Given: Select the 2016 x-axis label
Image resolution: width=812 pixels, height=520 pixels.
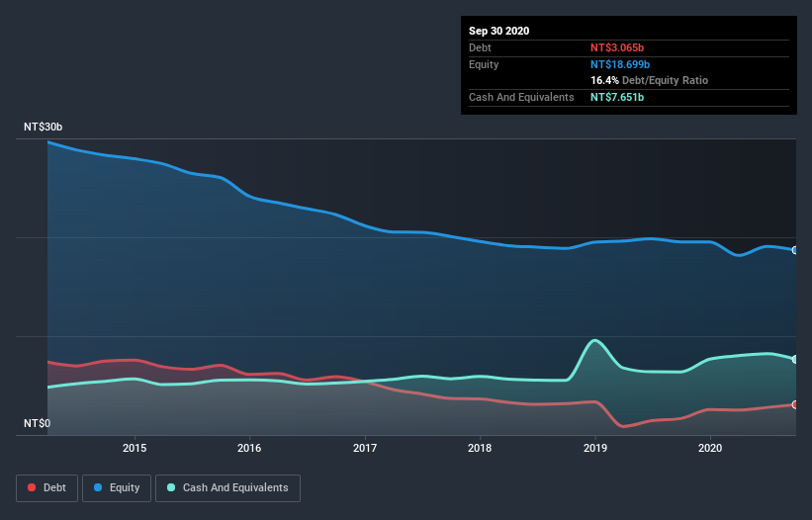Looking at the screenshot, I should 249,448.
